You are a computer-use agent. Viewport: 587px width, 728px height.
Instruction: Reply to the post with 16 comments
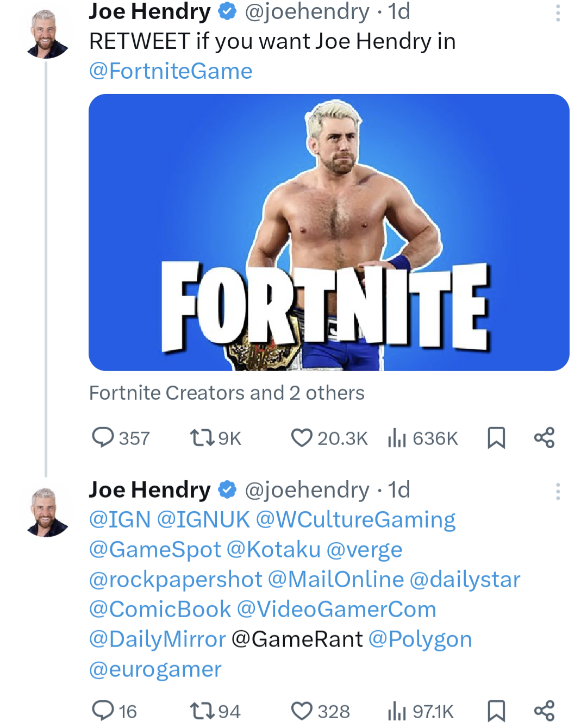coord(103,711)
